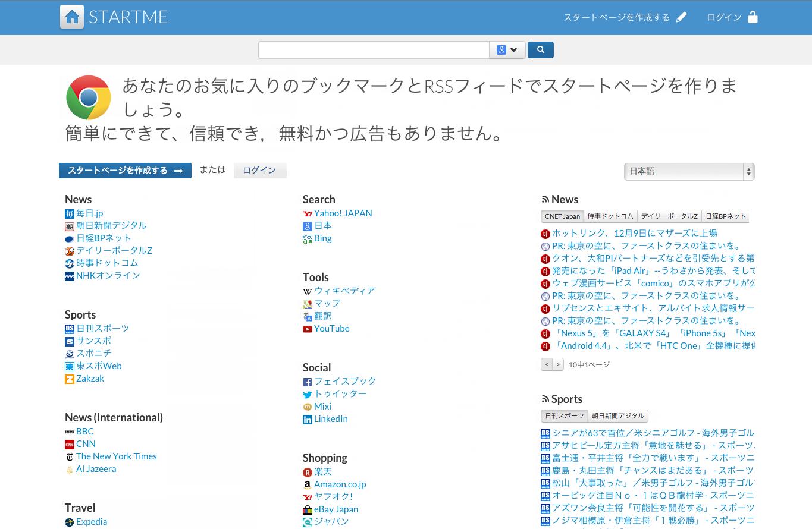Switch to the デイリーポータルZ feed tab
Image resolution: width=812 pixels, height=529 pixels.
(669, 216)
